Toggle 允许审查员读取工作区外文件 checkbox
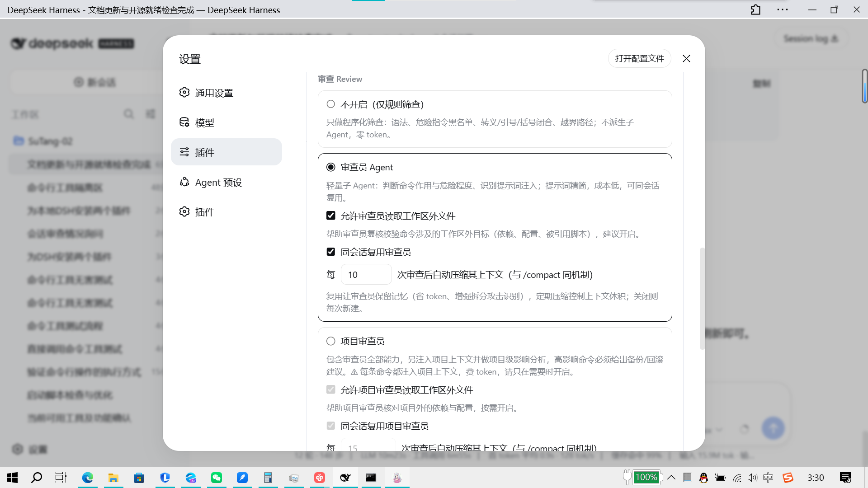 pos(331,216)
